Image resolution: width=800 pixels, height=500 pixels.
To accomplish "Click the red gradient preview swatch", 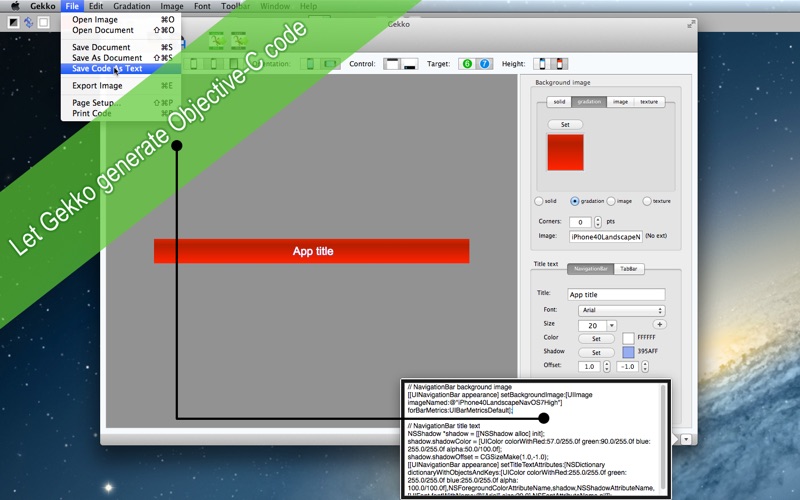I will click(x=565, y=153).
